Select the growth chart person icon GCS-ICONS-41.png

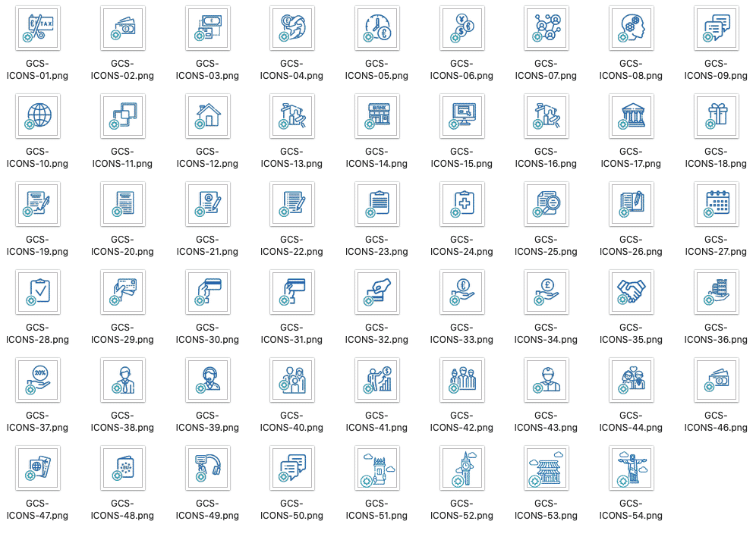tap(377, 380)
